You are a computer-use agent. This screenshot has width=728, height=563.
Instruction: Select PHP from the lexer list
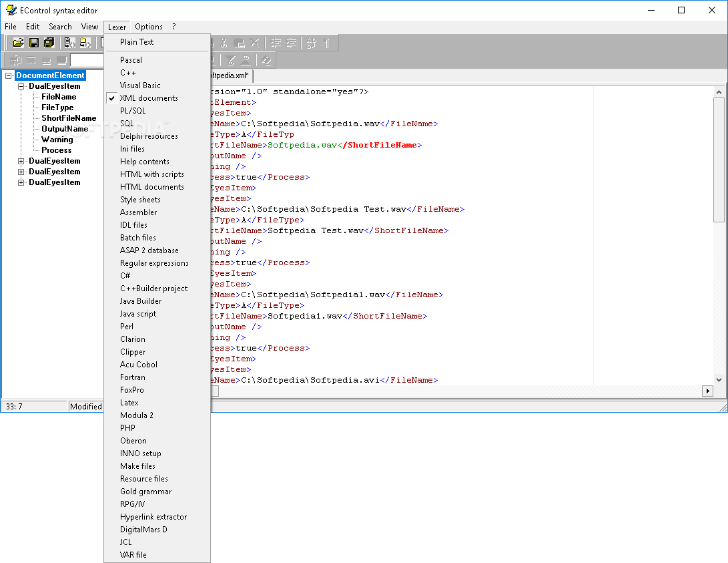pos(157,428)
